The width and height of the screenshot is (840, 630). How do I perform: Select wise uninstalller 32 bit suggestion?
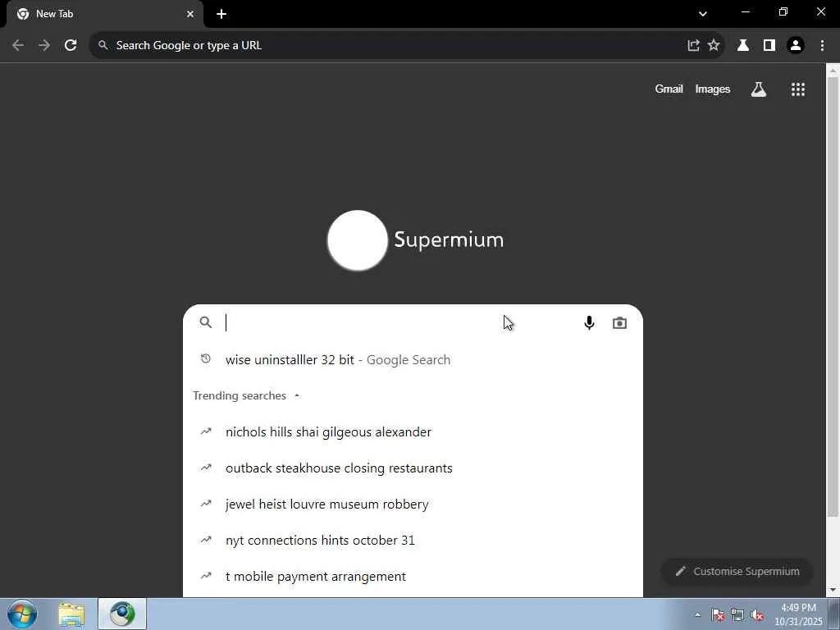413,359
